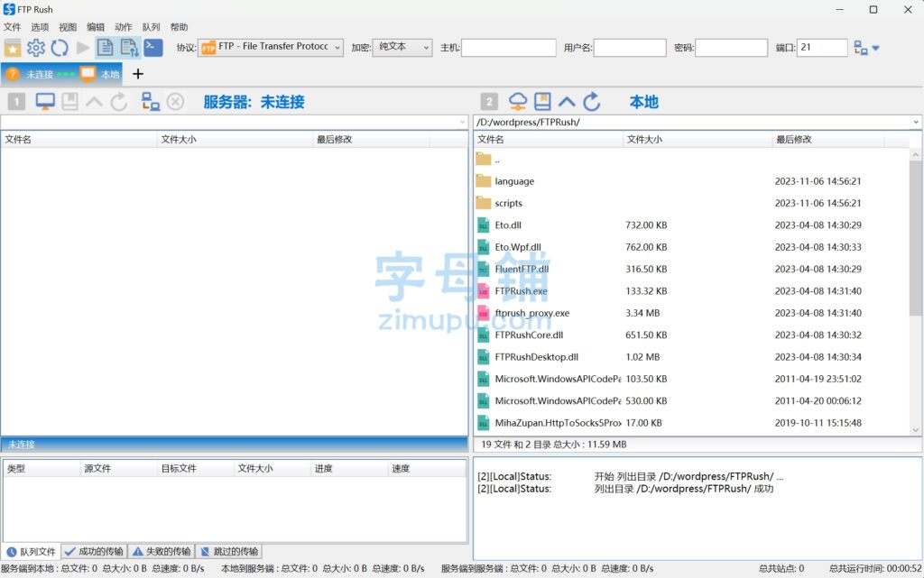The image size is (924, 578).
Task: Refresh the local pane listing
Action: 591,101
